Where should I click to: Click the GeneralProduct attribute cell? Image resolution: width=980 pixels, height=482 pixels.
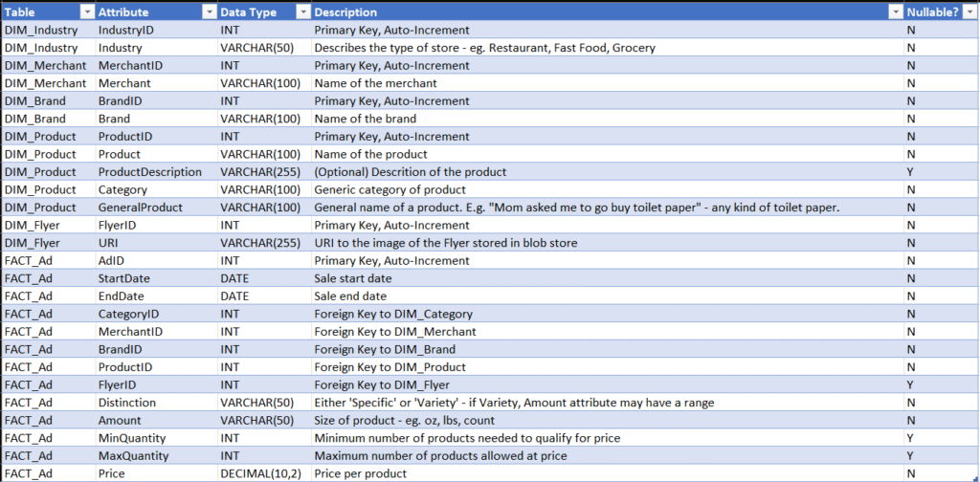pos(156,208)
